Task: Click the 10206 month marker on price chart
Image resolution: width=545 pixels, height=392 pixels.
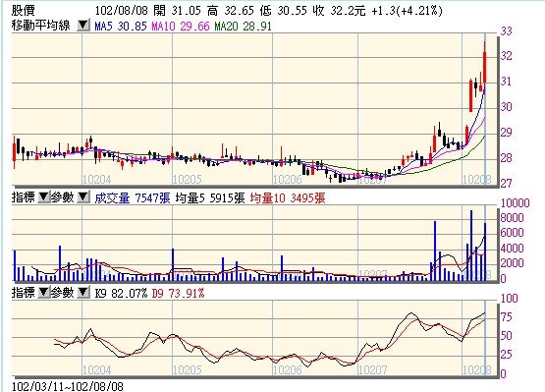Action: (x=288, y=180)
